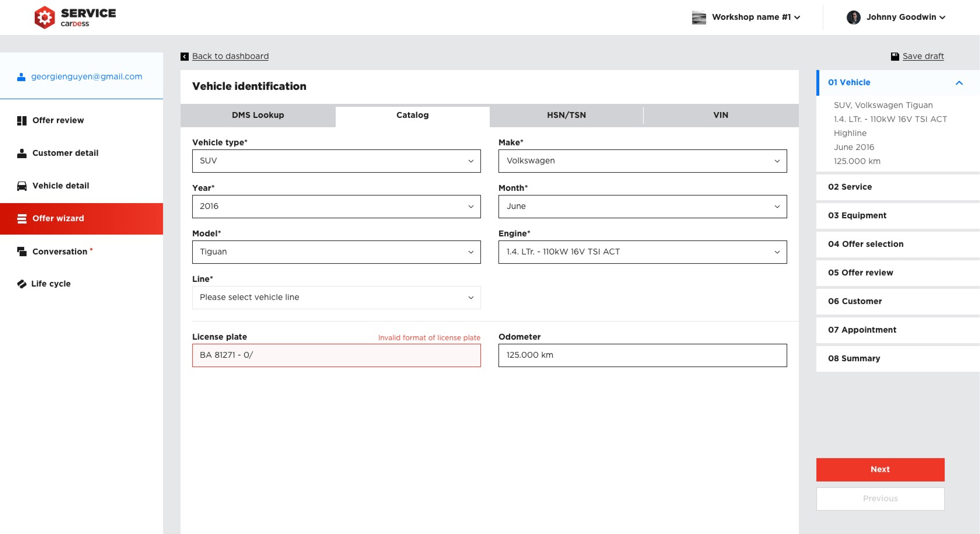Switch to the DMS Lookup tab

coord(258,115)
